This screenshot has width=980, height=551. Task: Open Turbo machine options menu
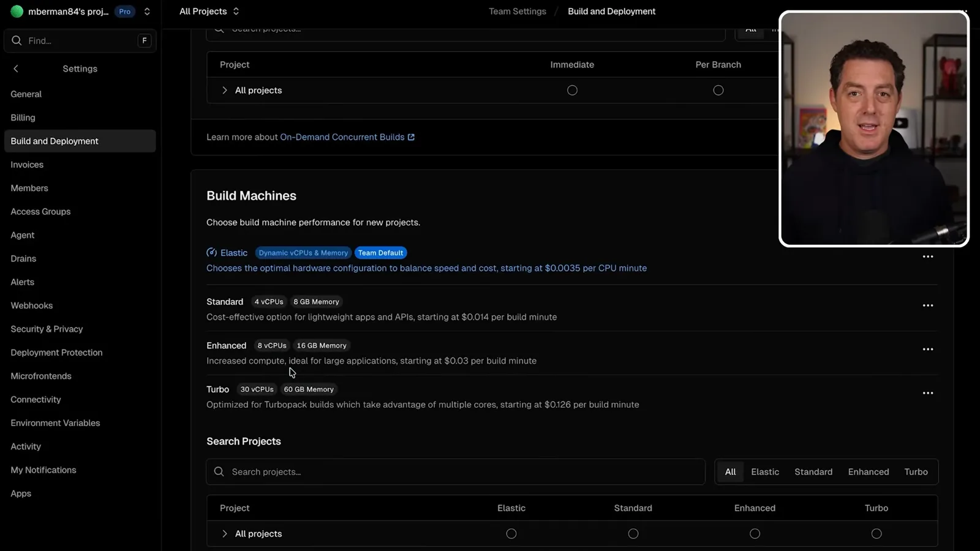(x=928, y=393)
